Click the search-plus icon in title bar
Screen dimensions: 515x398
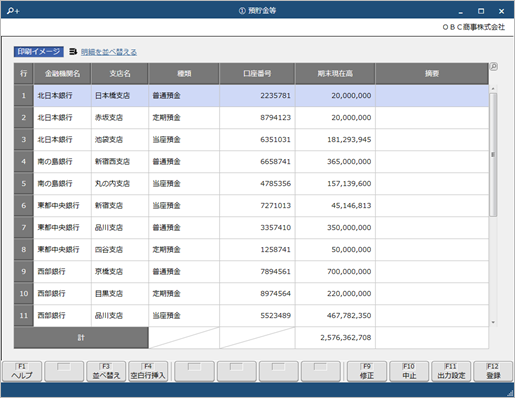pyautogui.click(x=13, y=11)
